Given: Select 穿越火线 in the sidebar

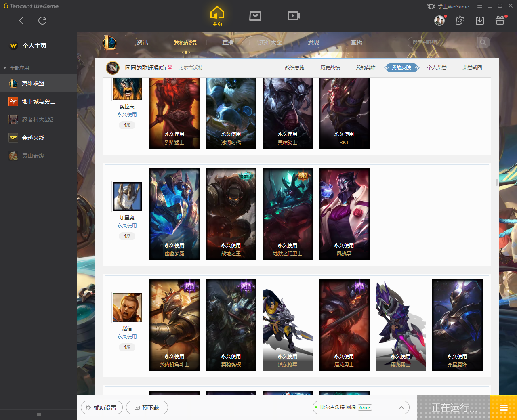Looking at the screenshot, I should click(38, 138).
